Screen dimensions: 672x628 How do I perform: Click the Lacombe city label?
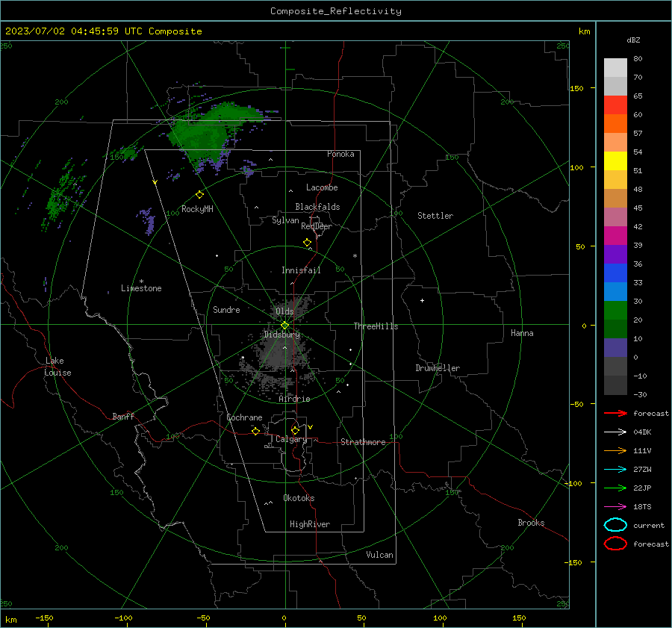coord(322,187)
